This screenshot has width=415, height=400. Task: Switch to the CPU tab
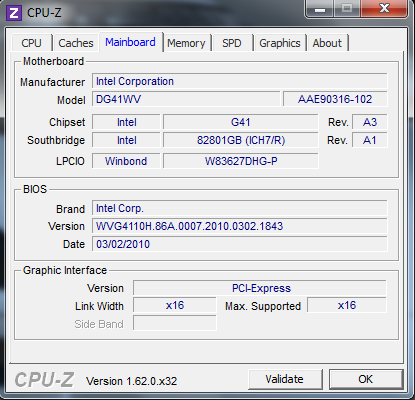(x=32, y=43)
